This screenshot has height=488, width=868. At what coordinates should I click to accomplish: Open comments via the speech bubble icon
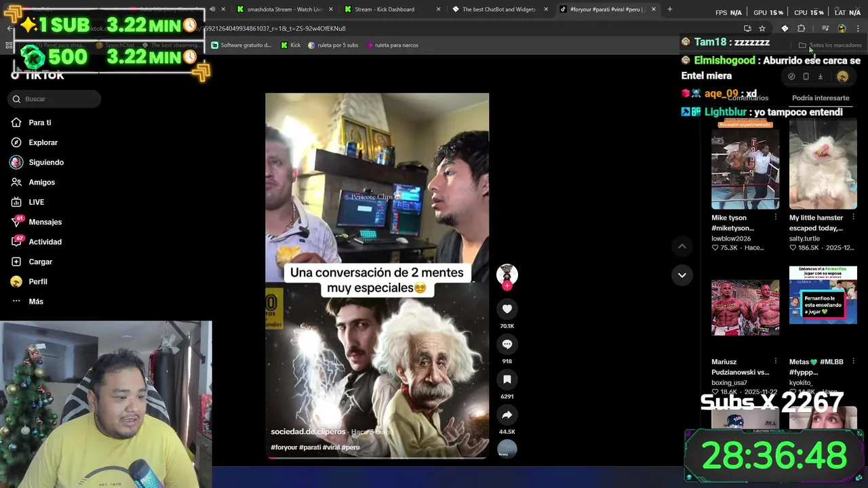pyautogui.click(x=507, y=344)
